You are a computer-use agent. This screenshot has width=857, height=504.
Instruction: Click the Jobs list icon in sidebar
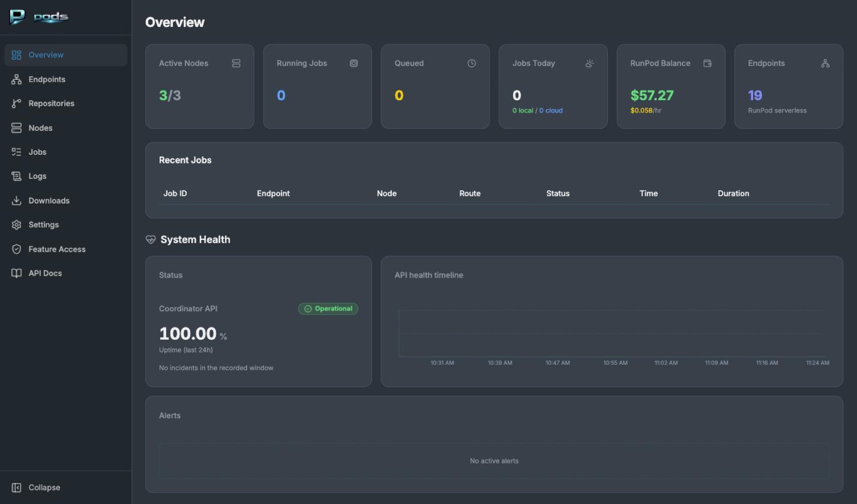pyautogui.click(x=17, y=152)
